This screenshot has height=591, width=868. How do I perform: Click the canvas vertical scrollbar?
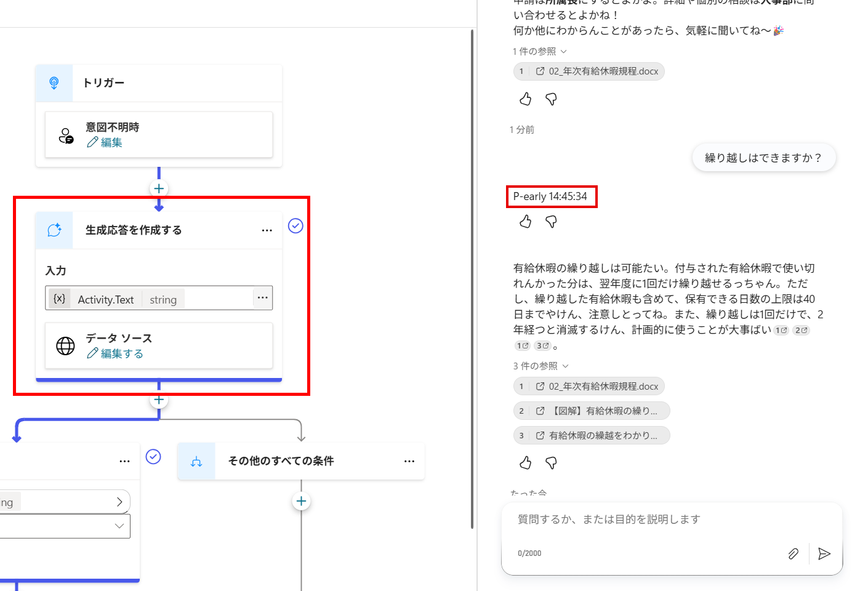point(472,279)
